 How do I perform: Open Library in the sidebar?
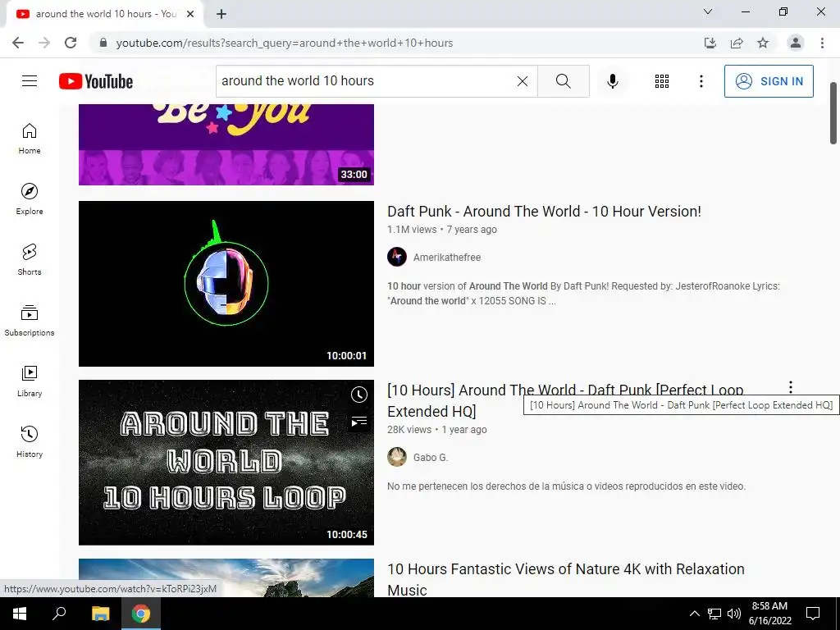click(x=30, y=381)
